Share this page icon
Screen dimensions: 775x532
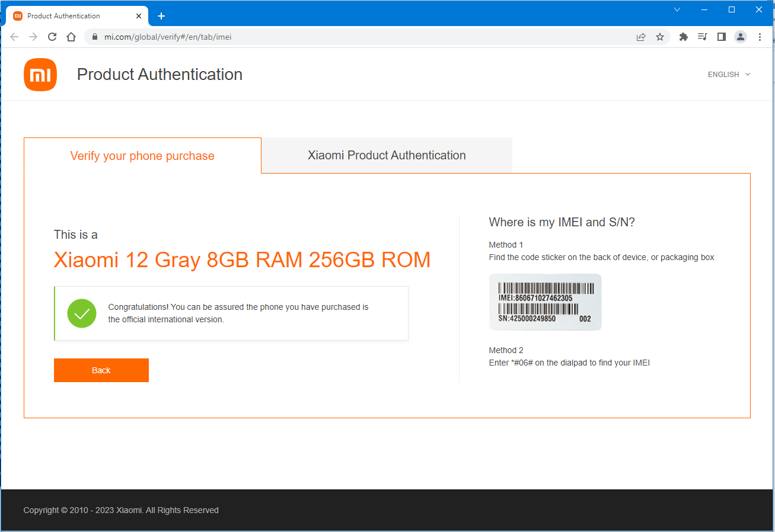pos(641,37)
